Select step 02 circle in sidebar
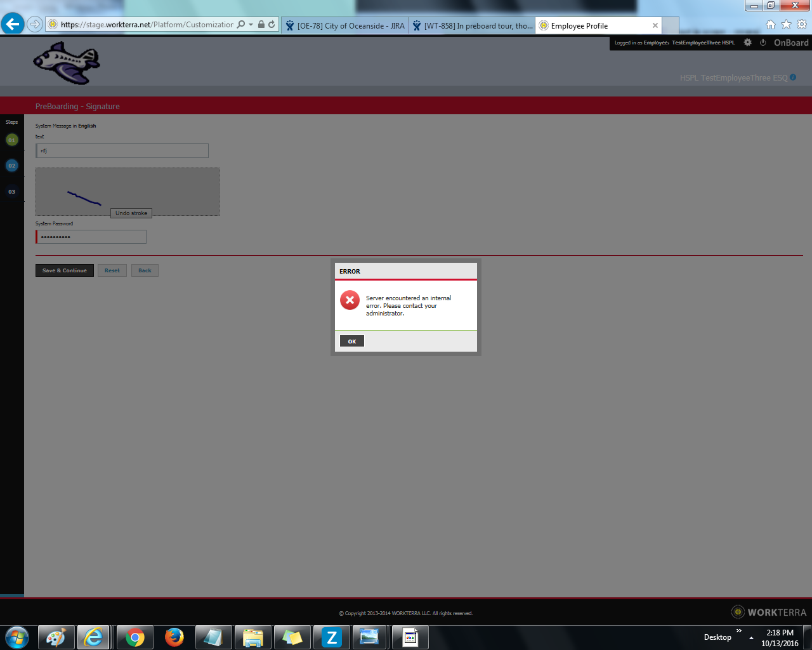812x650 pixels. pos(12,166)
